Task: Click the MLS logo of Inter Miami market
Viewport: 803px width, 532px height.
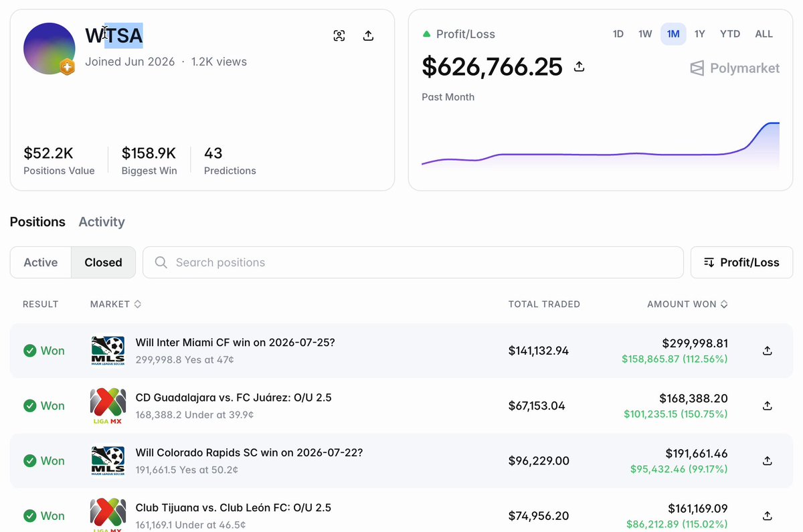Action: (x=108, y=351)
